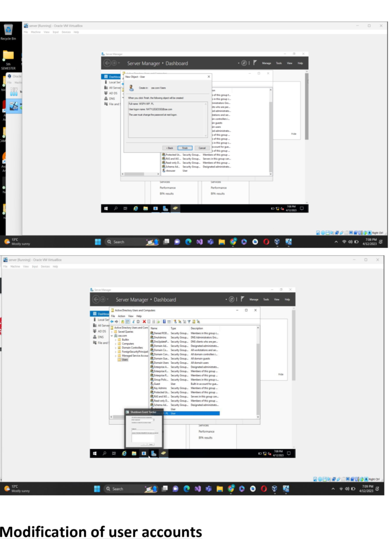Expand ForeignSecurityPrincipals node in AD tree
392x539 pixels.
click(115, 352)
